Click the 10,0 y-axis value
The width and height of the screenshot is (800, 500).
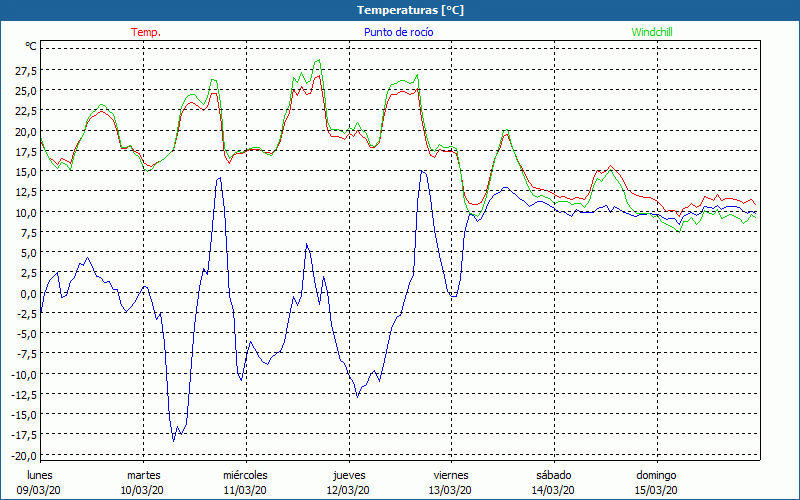pyautogui.click(x=25, y=212)
